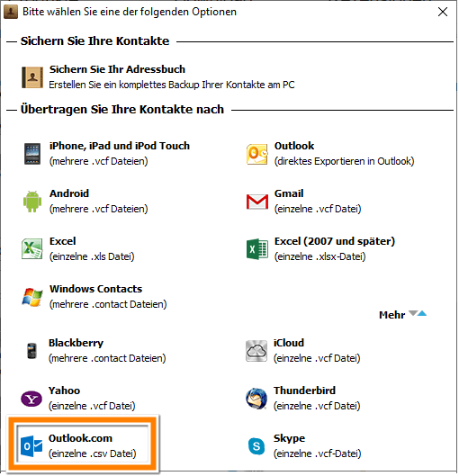Click the yellow Outlook icon
Image resolution: width=459 pixels, height=476 pixels.
257,154
